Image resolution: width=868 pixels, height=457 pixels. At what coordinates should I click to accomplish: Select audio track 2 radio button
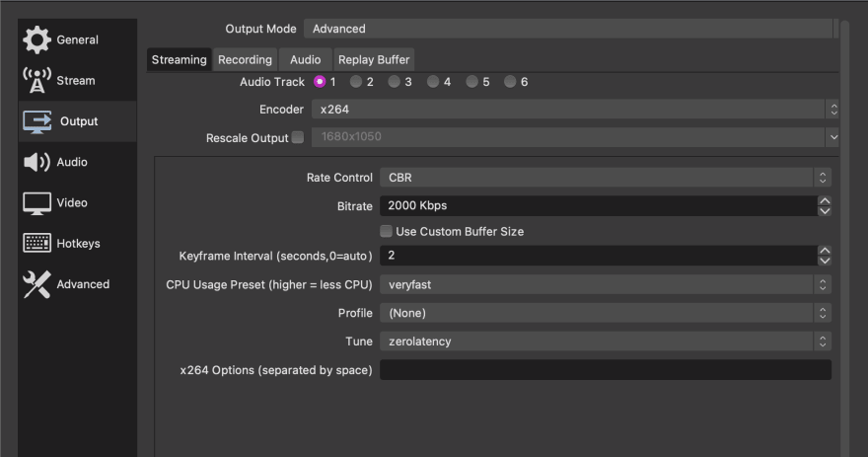(356, 82)
